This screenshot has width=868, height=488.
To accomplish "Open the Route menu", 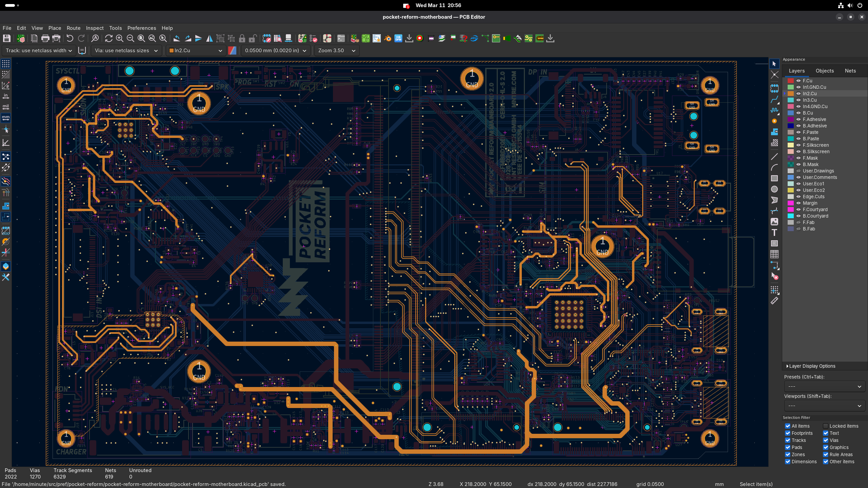I will (73, 28).
